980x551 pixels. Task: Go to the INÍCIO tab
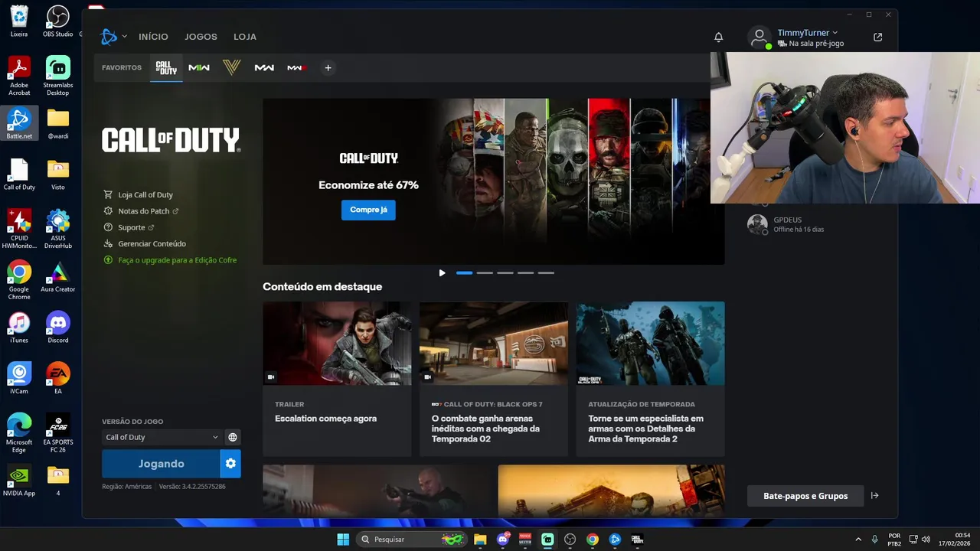coord(153,37)
